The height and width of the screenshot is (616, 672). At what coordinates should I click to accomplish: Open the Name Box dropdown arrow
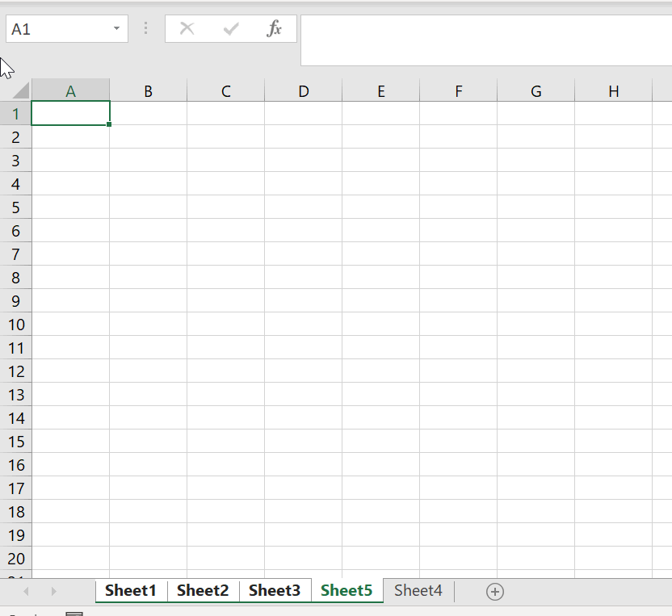click(x=116, y=29)
